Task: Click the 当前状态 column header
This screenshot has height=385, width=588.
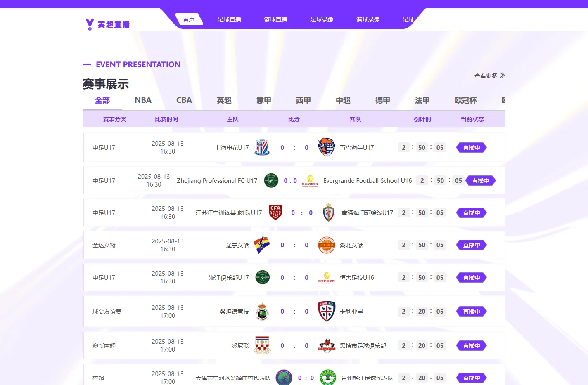Action: coord(472,119)
